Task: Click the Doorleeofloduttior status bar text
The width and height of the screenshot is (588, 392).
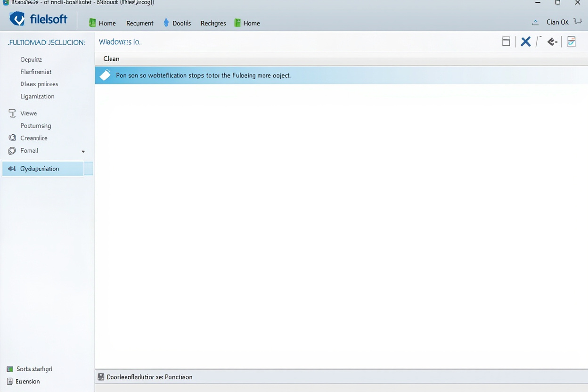Action: [149, 377]
